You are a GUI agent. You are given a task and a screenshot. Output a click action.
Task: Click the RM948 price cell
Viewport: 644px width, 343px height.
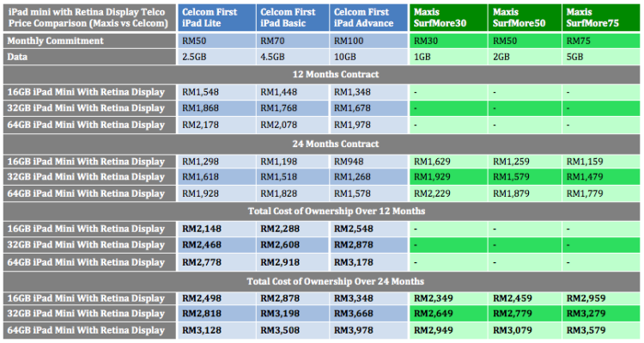point(369,162)
